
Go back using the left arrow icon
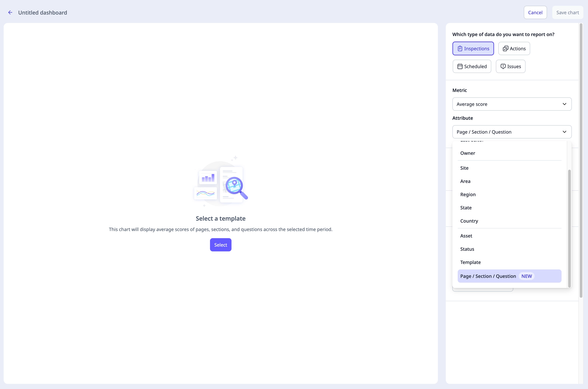10,12
